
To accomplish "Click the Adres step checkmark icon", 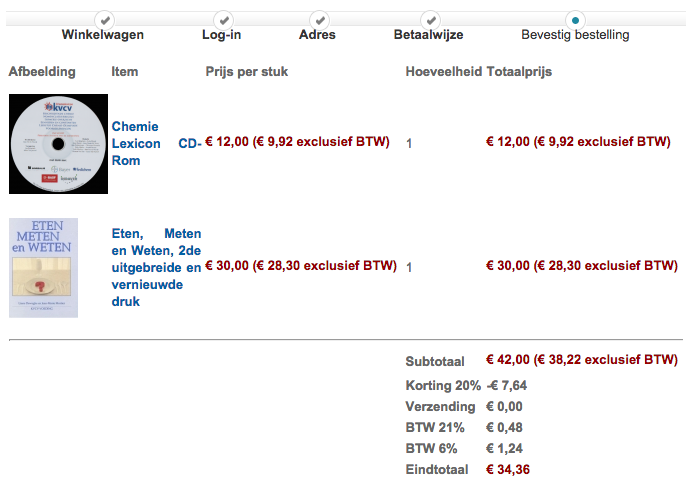I will click(319, 19).
